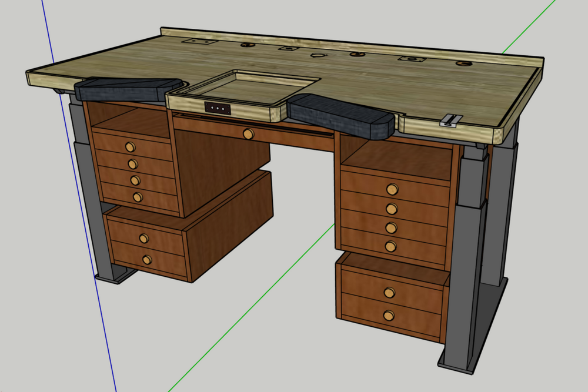Click the bottom knob of right lower cabinet
This screenshot has width=588, height=392.
[388, 316]
